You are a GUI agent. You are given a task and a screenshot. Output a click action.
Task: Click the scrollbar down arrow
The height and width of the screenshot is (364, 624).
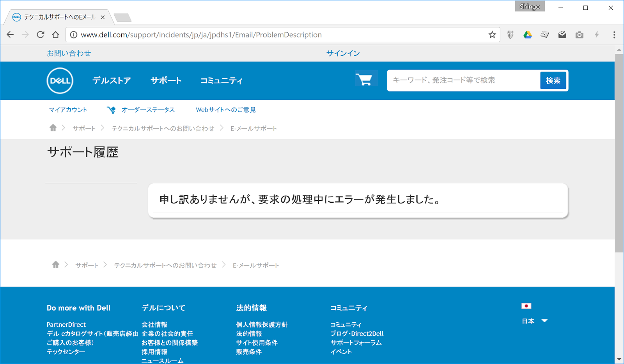click(619, 359)
